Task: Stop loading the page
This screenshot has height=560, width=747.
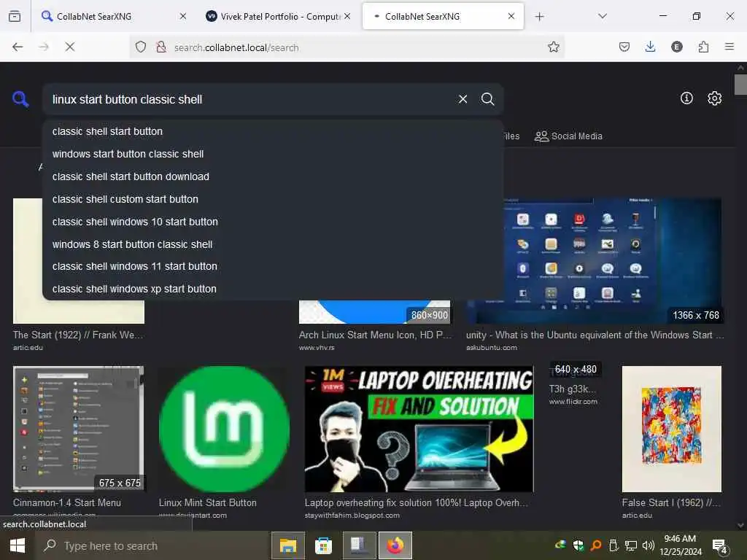Action: tap(69, 47)
